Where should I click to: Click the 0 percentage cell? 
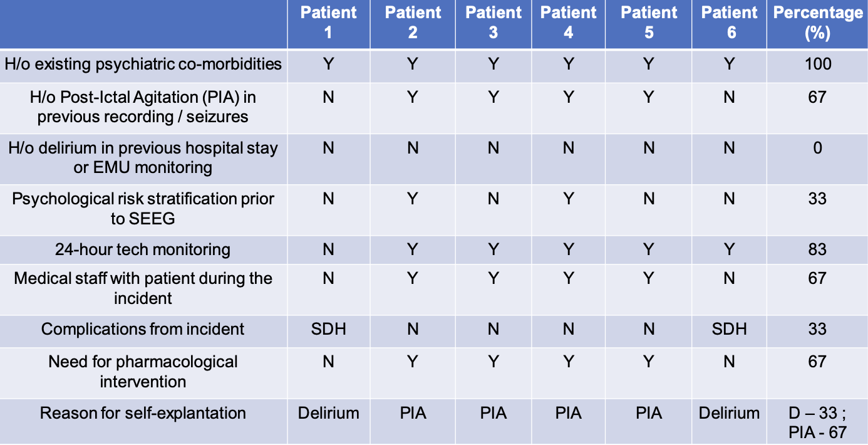pos(817,149)
